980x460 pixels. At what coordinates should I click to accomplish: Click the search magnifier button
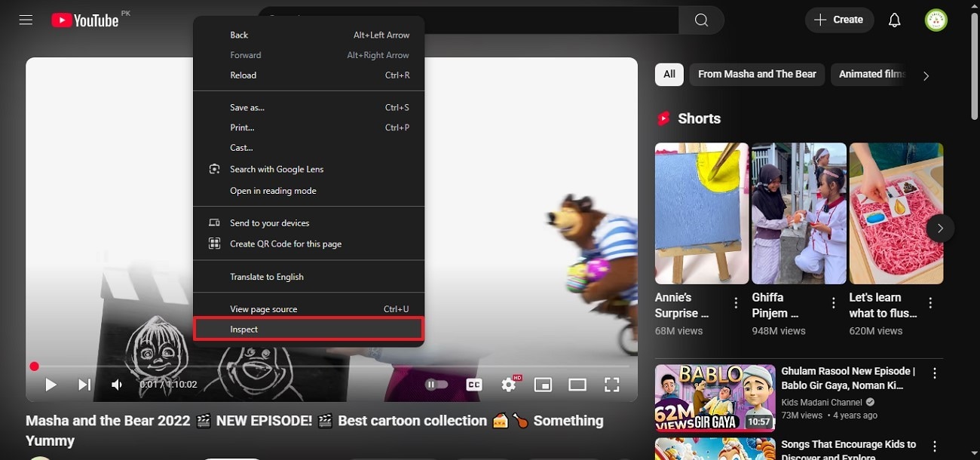701,20
